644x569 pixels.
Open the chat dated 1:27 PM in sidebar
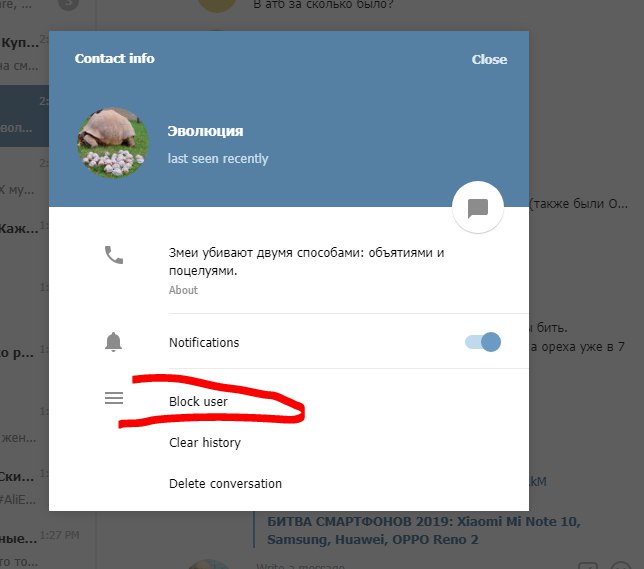point(24,546)
